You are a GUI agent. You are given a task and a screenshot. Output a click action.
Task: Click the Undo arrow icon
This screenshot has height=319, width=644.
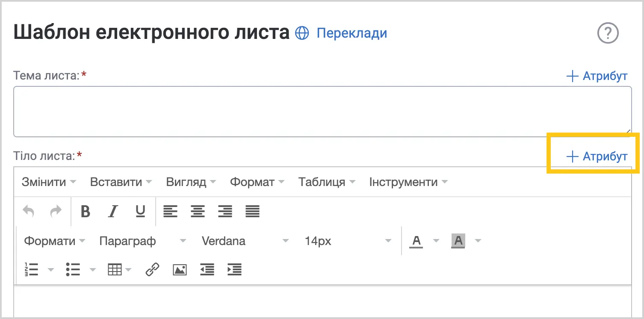click(29, 211)
